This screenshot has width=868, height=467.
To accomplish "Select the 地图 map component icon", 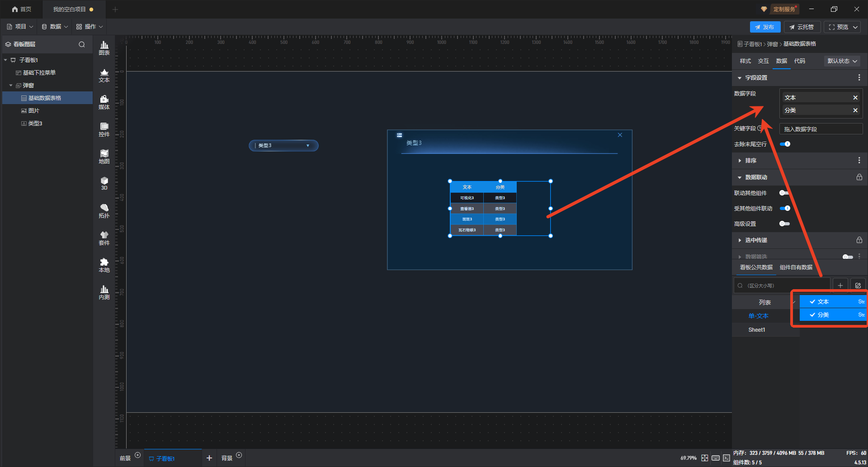I will point(104,157).
